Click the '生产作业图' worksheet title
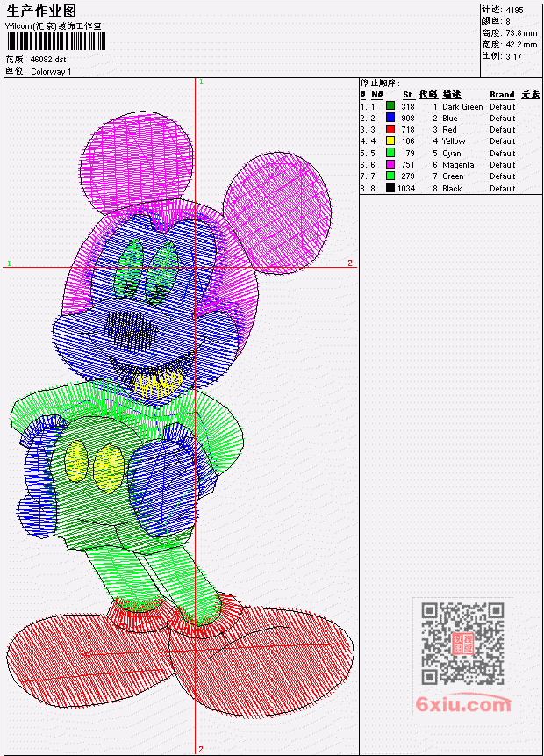 click(41, 11)
